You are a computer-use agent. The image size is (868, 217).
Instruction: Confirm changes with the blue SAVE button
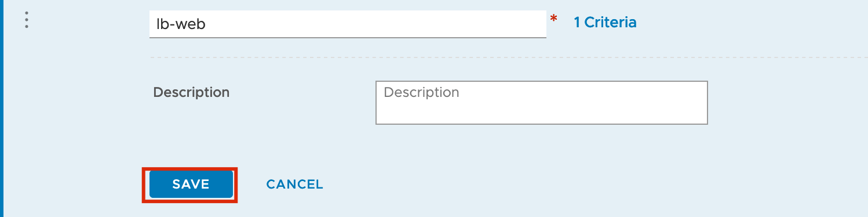(191, 185)
